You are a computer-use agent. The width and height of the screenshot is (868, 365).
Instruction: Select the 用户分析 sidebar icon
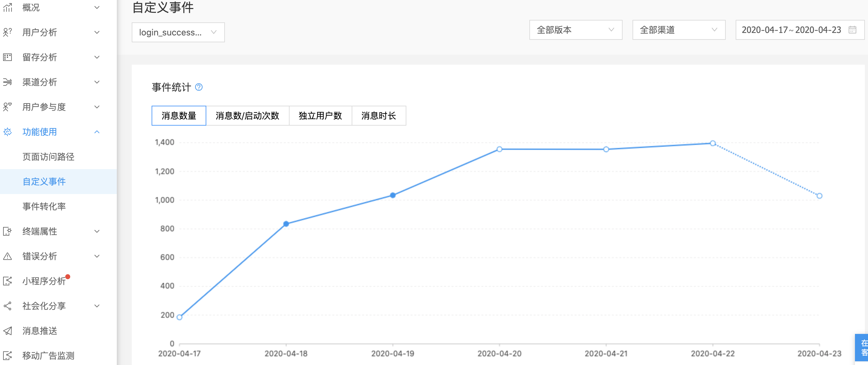pos(8,32)
